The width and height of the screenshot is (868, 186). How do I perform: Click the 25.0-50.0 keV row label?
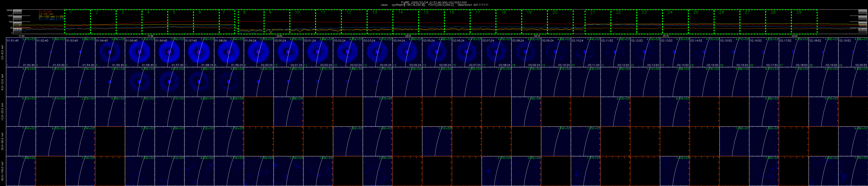coord(3,141)
